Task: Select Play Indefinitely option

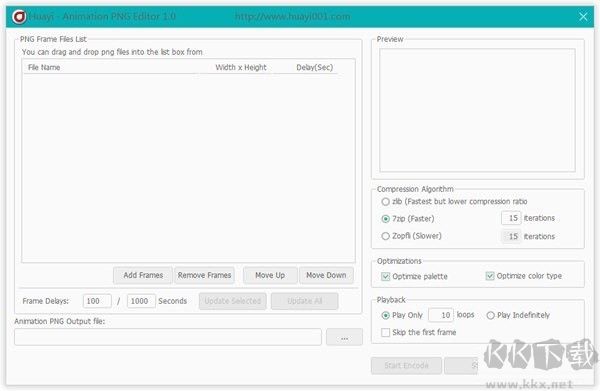Action: (x=490, y=316)
